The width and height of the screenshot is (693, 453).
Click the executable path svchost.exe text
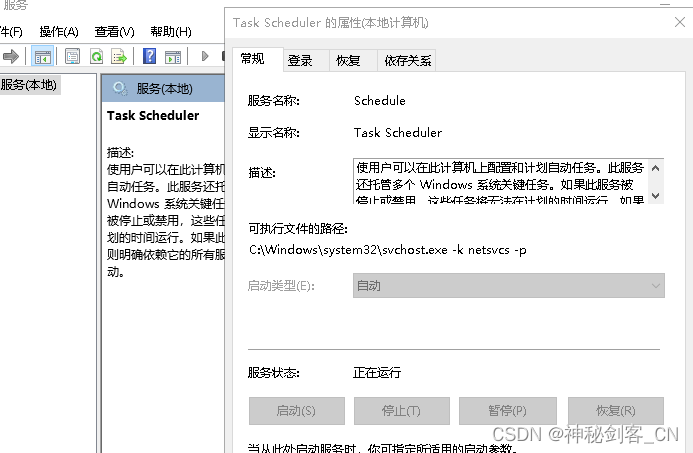coord(388,250)
